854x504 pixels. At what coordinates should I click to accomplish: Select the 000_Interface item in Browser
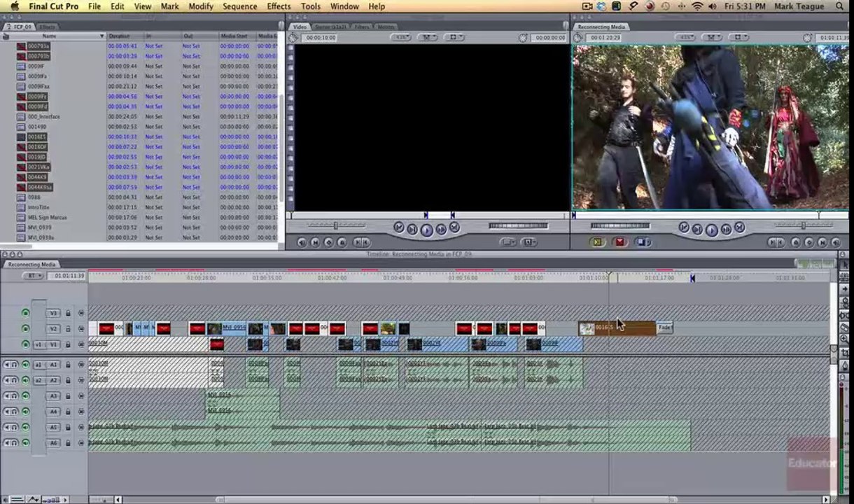coord(43,117)
